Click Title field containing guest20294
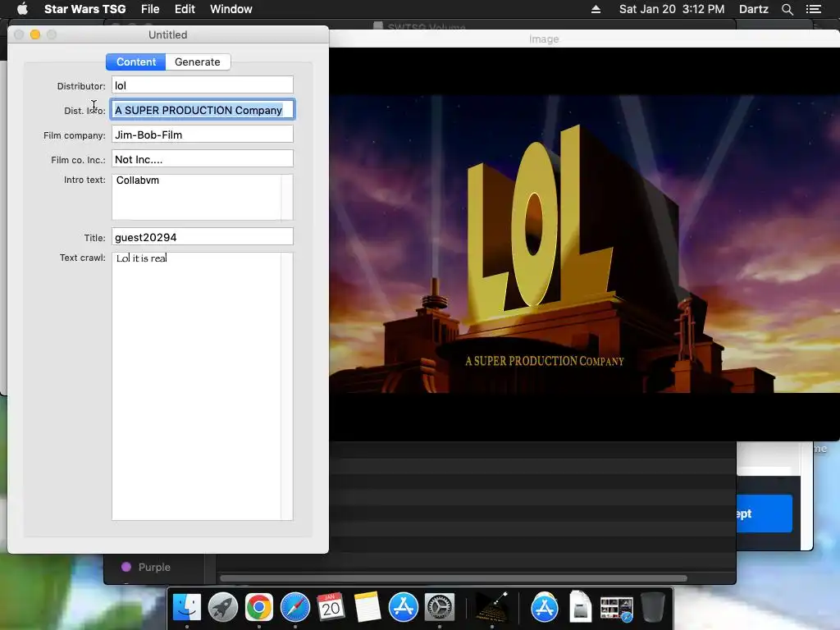Image resolution: width=840 pixels, height=630 pixels. [x=203, y=236]
